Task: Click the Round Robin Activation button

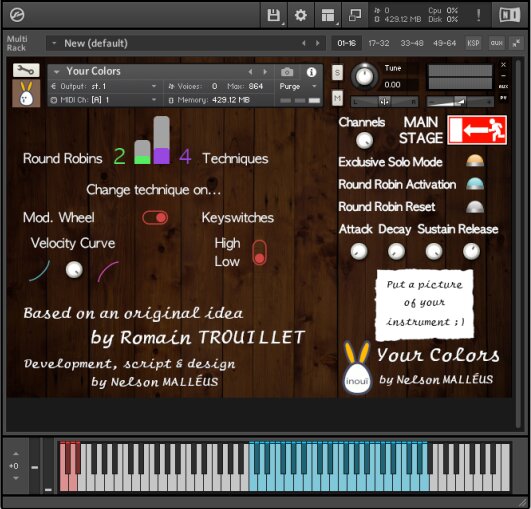Action: click(475, 184)
